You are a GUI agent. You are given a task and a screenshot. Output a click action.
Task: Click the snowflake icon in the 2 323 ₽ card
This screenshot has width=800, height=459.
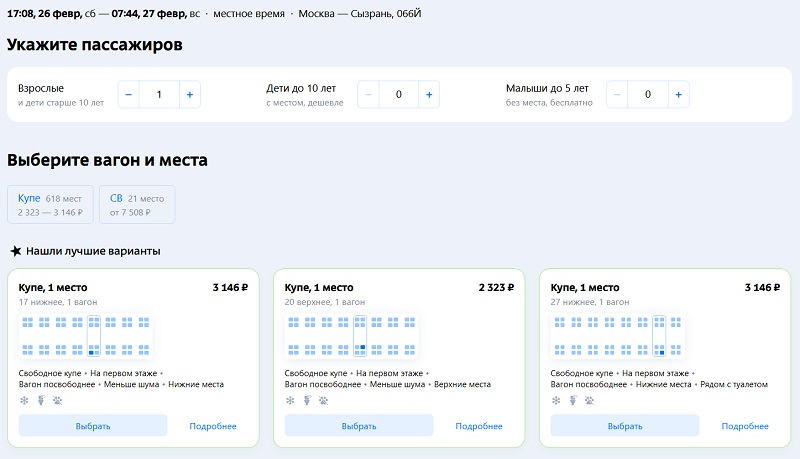pyautogui.click(x=290, y=401)
